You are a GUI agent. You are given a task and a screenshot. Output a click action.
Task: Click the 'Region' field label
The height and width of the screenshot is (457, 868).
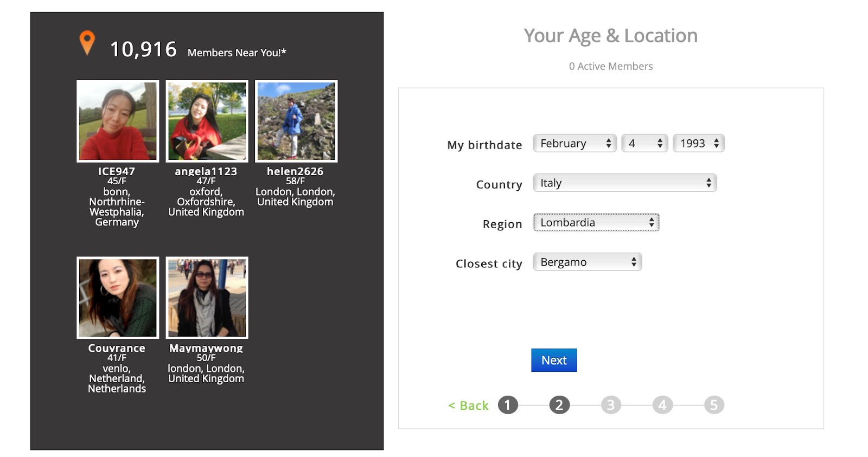point(502,224)
